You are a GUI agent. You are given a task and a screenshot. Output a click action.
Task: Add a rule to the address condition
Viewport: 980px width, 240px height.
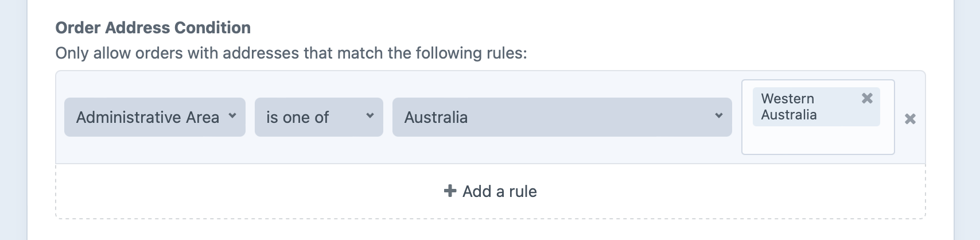point(491,191)
